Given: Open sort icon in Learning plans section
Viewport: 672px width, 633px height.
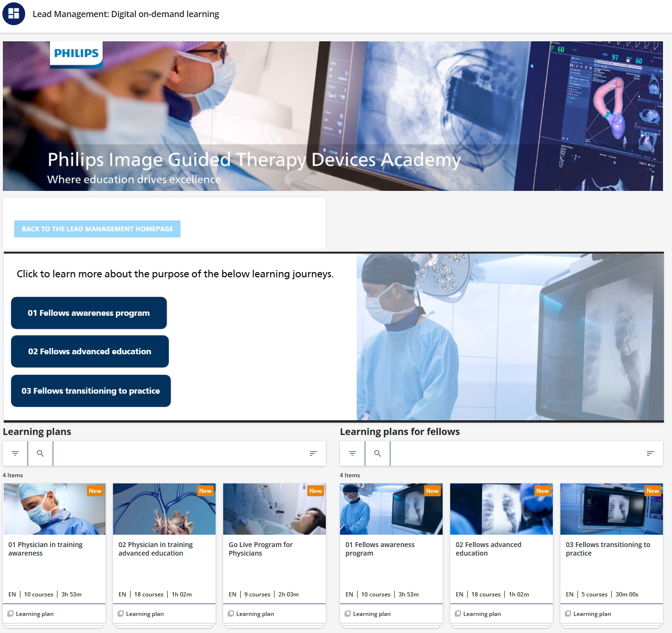Looking at the screenshot, I should pyautogui.click(x=313, y=453).
